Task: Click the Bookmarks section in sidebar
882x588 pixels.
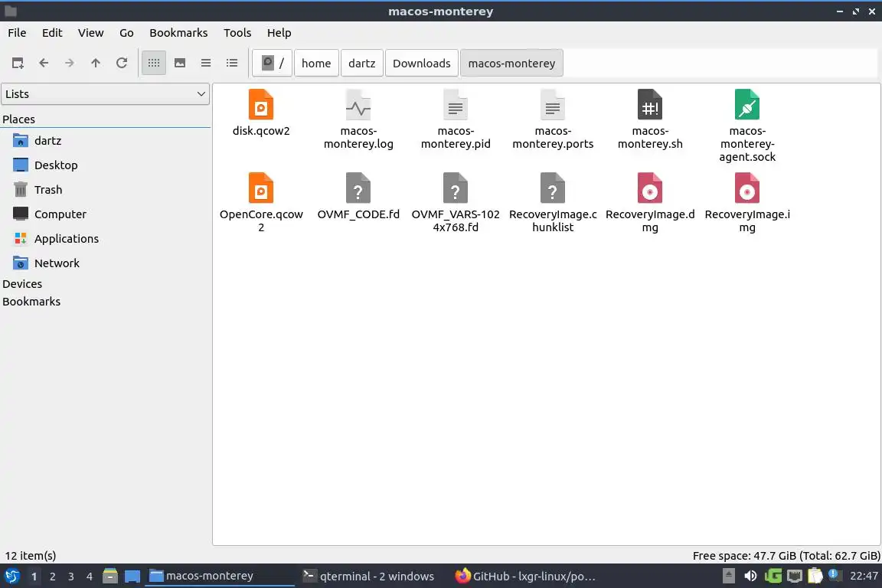Action: tap(31, 302)
